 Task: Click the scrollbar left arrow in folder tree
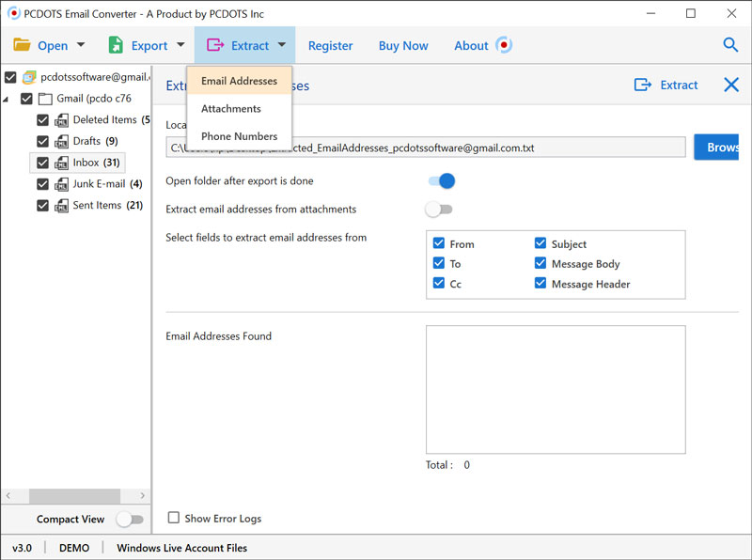pos(8,496)
